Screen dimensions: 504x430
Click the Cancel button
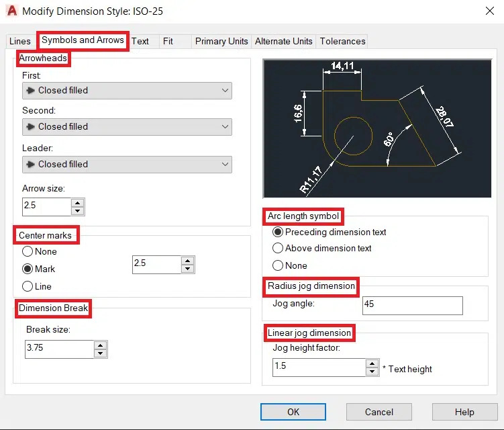click(x=379, y=412)
